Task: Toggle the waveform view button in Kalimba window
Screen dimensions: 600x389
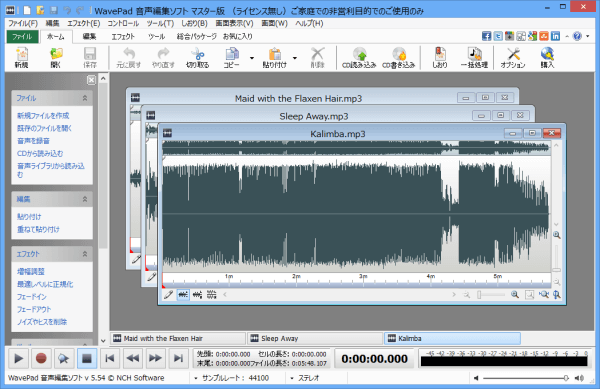Action: pos(183,295)
